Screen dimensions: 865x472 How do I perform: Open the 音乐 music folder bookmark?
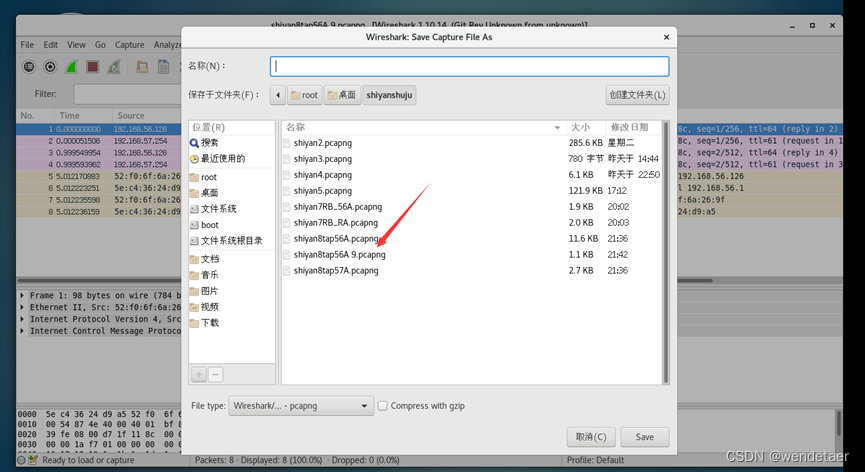click(204, 275)
